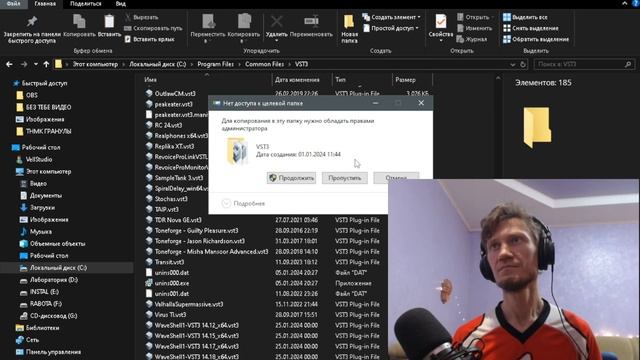
Task: Click Program Files in address bar
Action: pyautogui.click(x=216, y=64)
